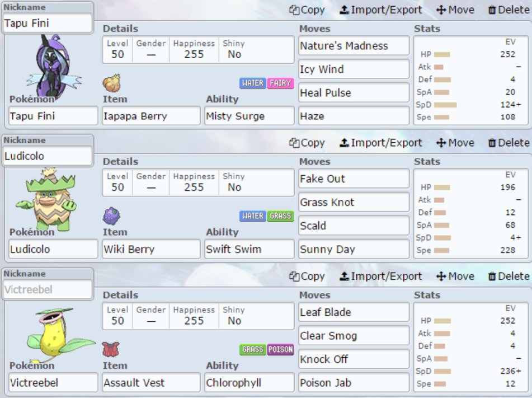Select the Fake Out move slot

pyautogui.click(x=354, y=179)
